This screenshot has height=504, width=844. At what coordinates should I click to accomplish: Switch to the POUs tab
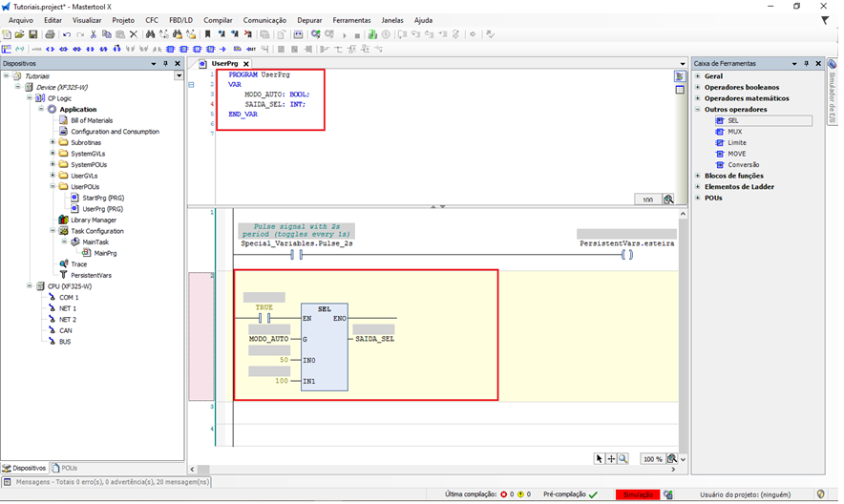pos(68,468)
